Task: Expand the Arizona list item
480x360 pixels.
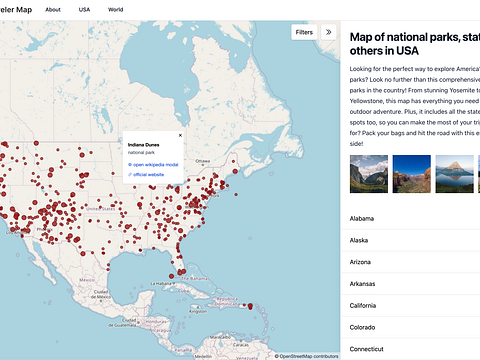Action: click(x=411, y=262)
